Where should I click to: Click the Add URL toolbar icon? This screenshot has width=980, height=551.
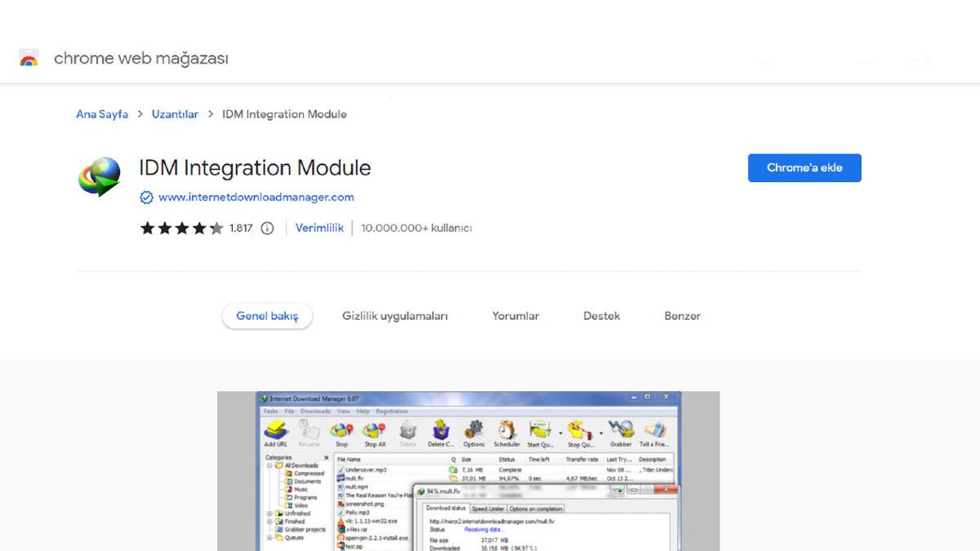tap(276, 431)
